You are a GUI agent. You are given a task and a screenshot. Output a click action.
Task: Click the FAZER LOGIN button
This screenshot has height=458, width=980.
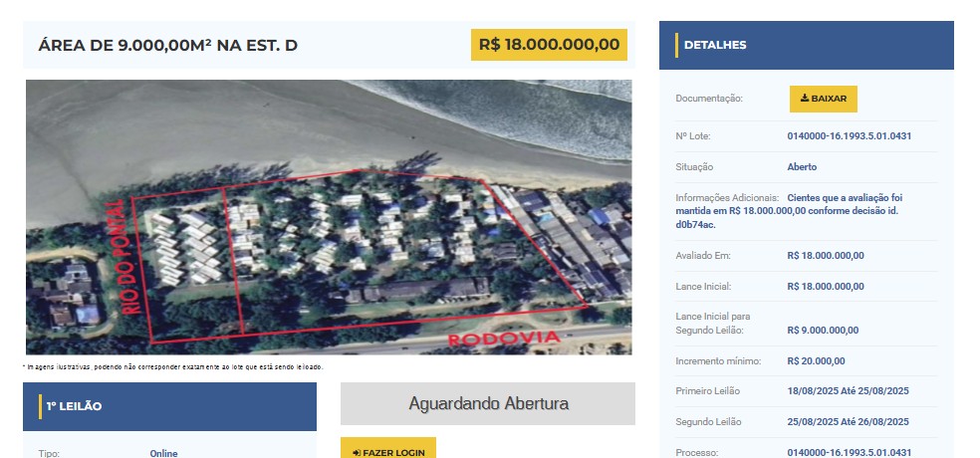point(388,448)
